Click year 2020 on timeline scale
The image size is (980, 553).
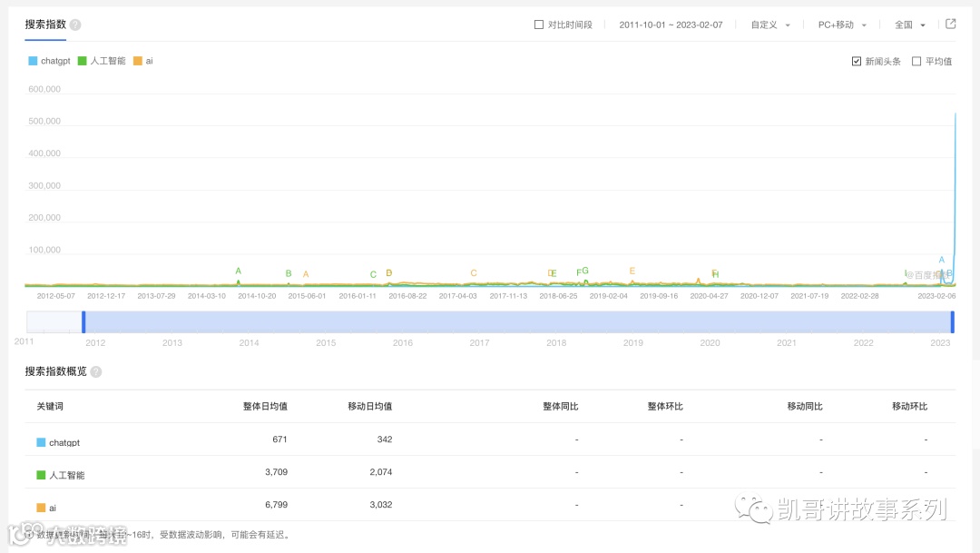[x=710, y=343]
